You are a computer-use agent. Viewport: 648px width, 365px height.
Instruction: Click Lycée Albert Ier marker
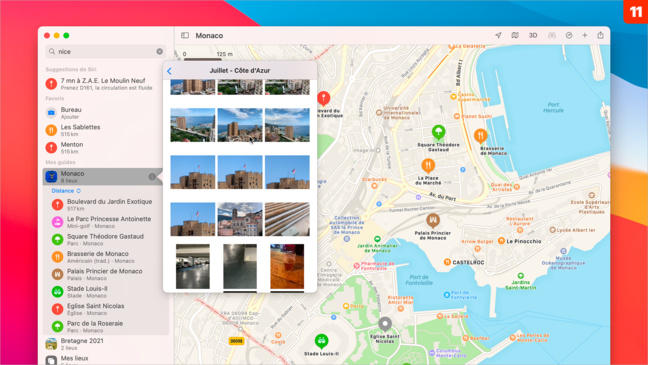click(x=552, y=230)
